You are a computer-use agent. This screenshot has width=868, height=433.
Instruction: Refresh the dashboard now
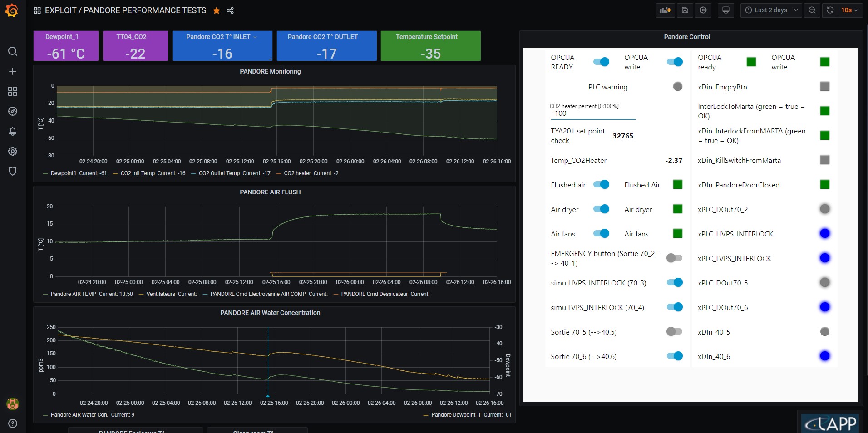pos(830,10)
